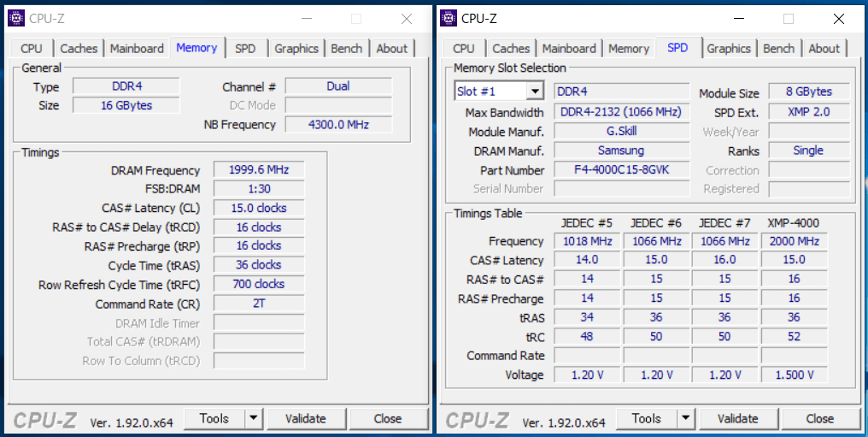Click Cycle Time 36 clocks value

click(259, 265)
